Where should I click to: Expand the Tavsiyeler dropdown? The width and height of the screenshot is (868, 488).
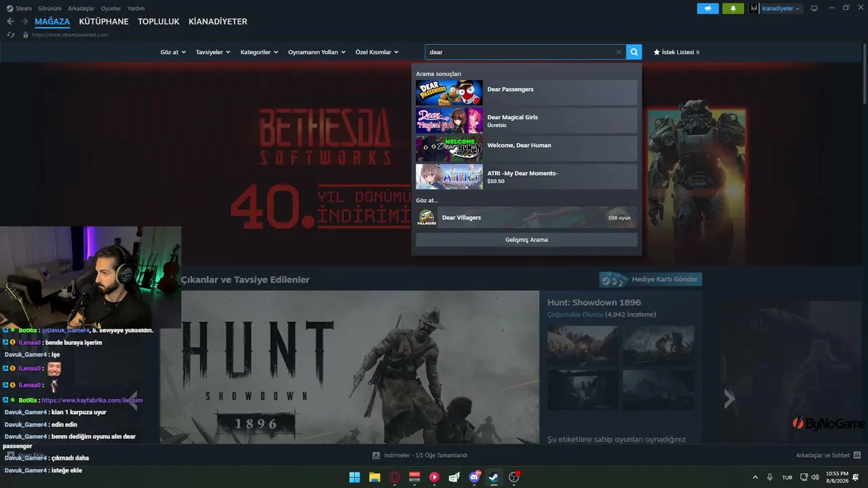tap(213, 52)
